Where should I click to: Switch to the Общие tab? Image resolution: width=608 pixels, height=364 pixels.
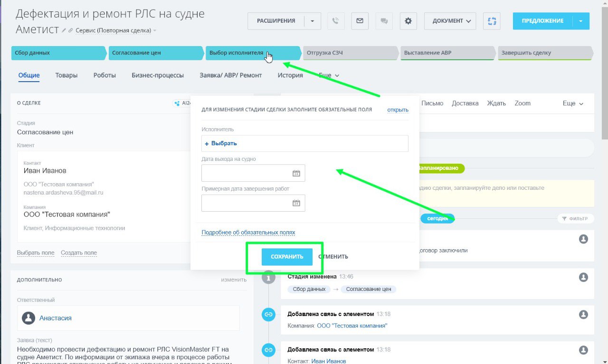click(x=29, y=75)
